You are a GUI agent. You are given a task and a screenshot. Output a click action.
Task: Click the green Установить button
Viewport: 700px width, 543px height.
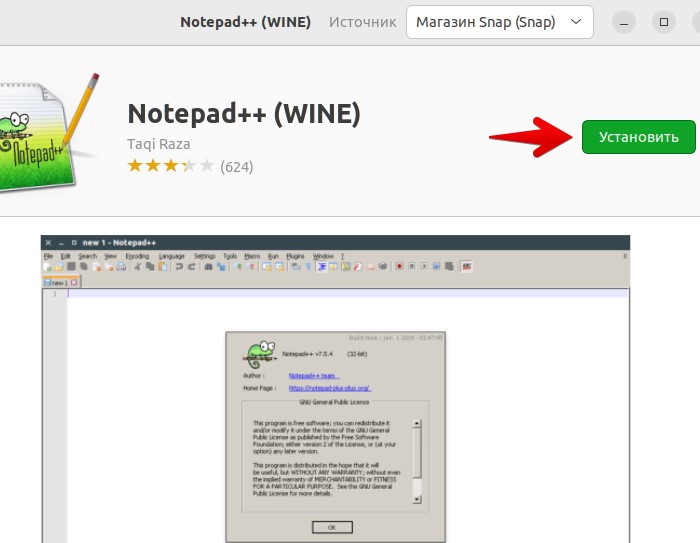[x=638, y=137]
